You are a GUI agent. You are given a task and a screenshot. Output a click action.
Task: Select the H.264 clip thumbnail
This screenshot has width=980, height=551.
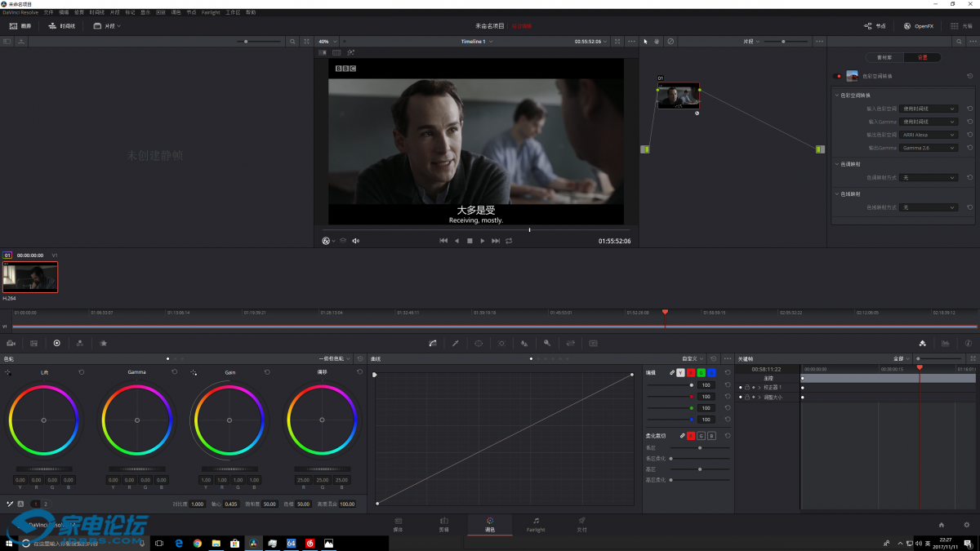(30, 277)
